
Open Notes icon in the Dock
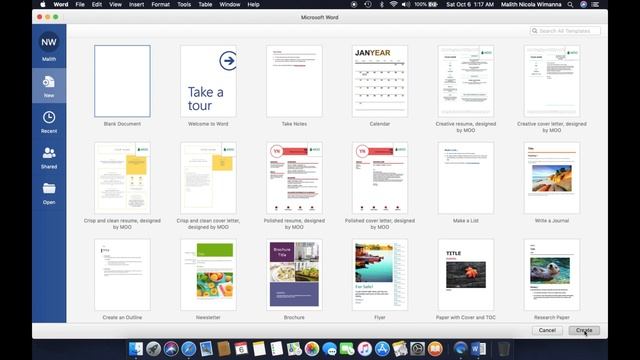[259, 349]
